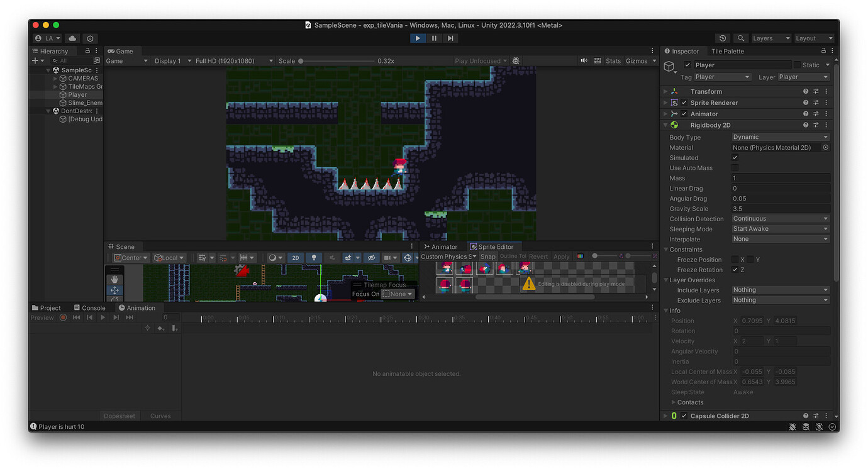This screenshot has width=868, height=469.
Task: Toggle the 2D view button
Action: coord(296,258)
